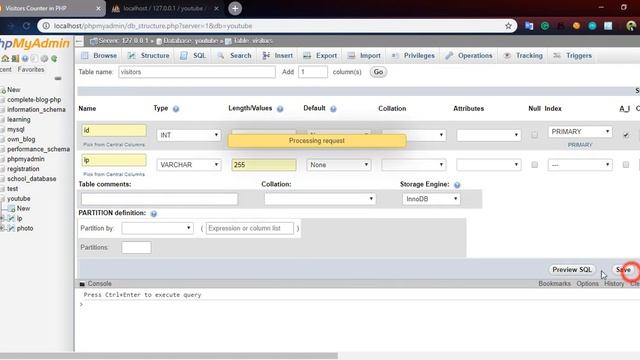
Task: Open the Privileges tab
Action: (x=413, y=56)
